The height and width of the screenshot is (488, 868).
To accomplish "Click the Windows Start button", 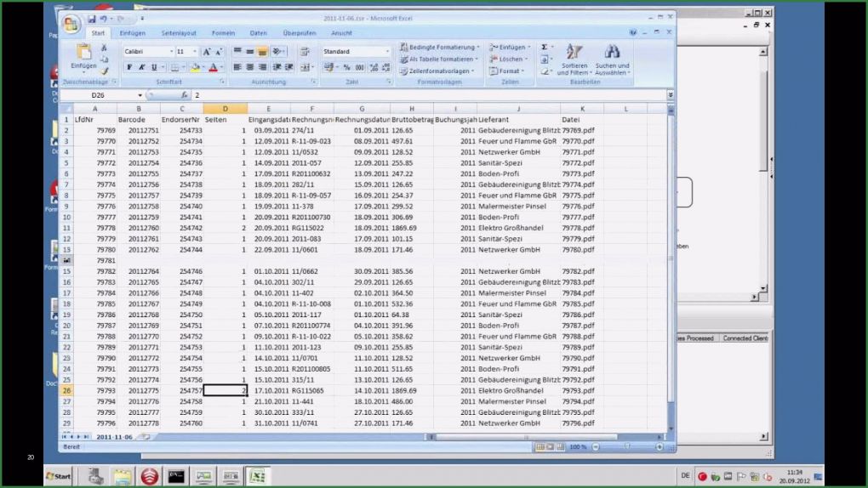I will [x=59, y=476].
